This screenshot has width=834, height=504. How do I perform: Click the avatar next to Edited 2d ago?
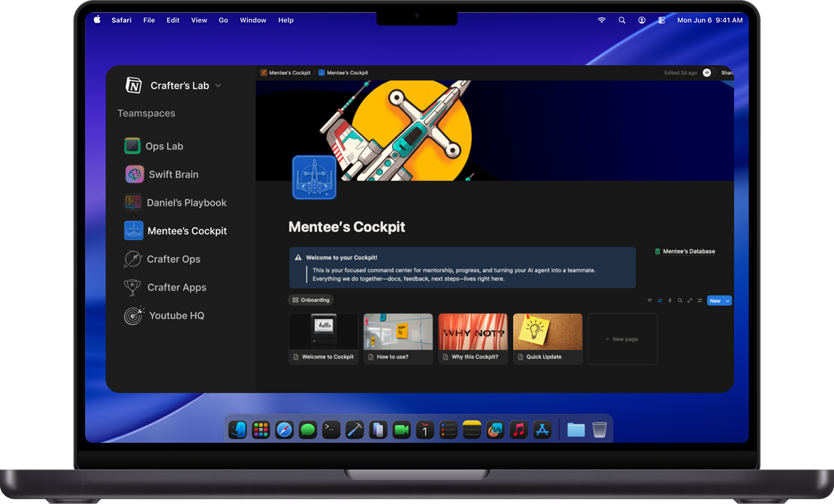707,73
